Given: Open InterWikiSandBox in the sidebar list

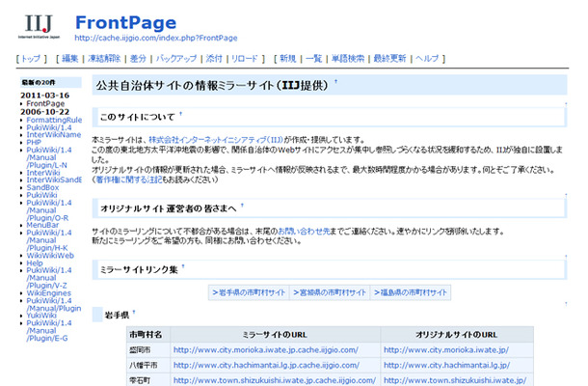Looking at the screenshot, I should pos(54,179).
